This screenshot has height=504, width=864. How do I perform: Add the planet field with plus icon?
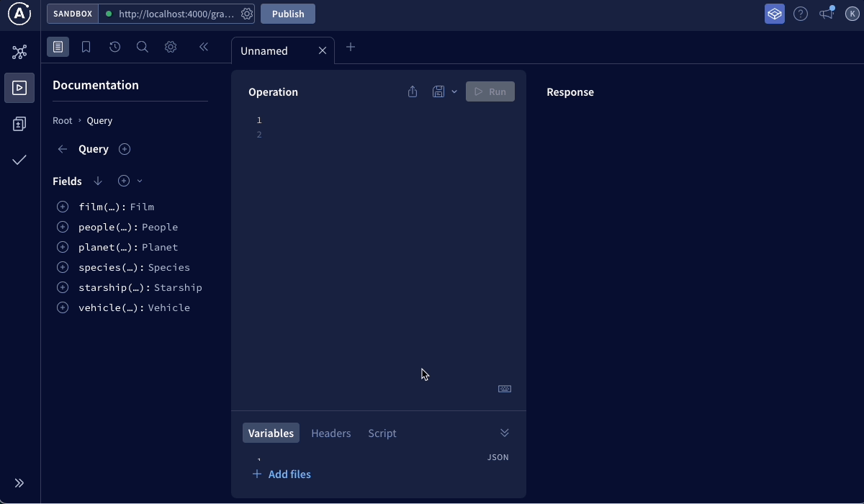(x=63, y=247)
